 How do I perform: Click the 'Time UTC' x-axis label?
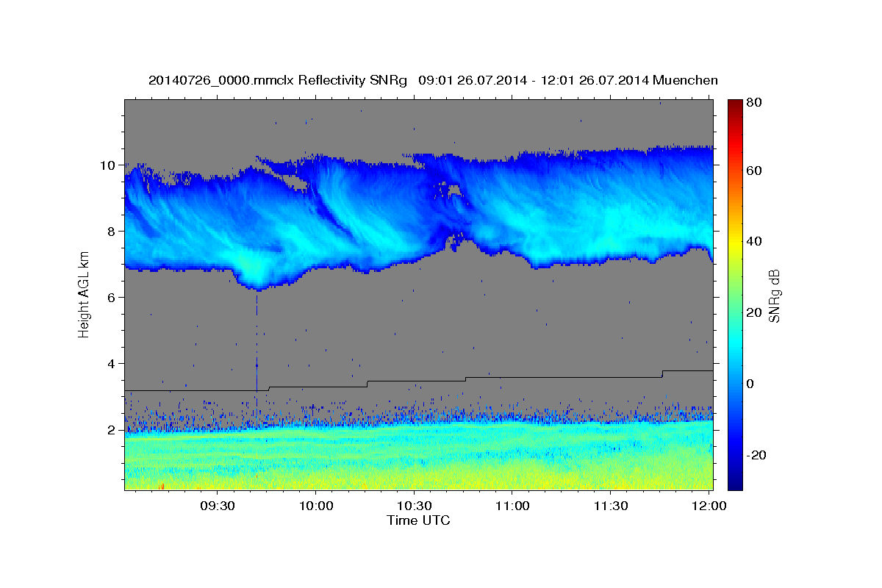point(418,520)
